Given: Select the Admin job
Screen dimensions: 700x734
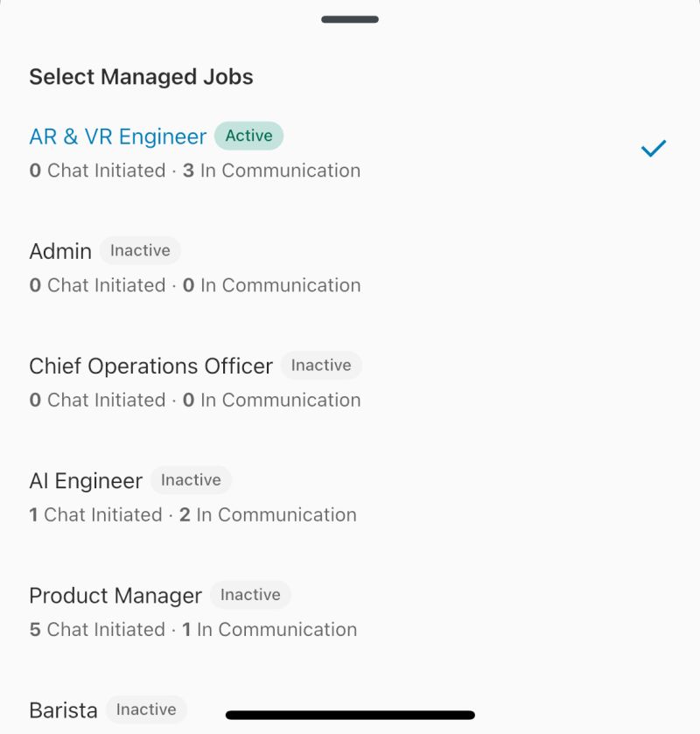Looking at the screenshot, I should click(x=60, y=252).
